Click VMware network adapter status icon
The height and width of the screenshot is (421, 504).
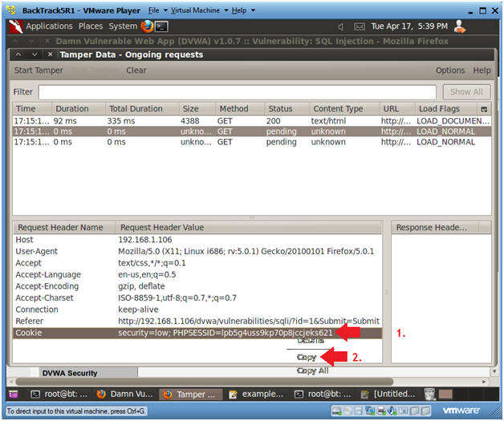(370, 411)
